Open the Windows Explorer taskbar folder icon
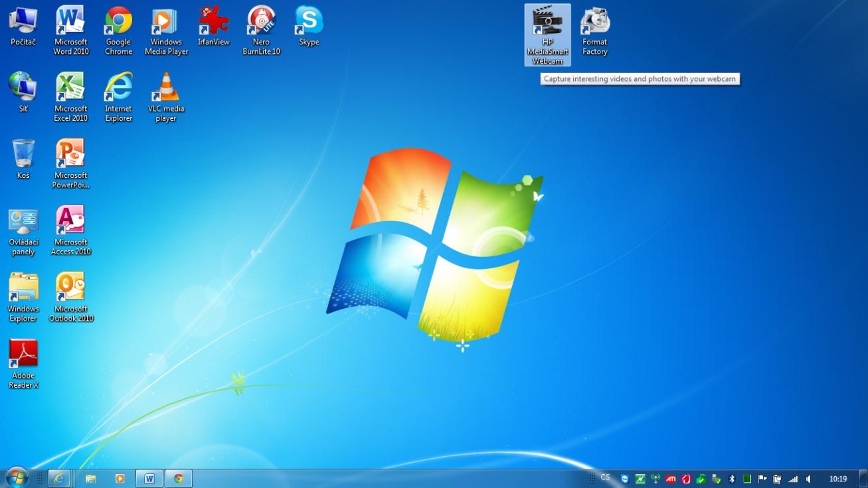 91,478
